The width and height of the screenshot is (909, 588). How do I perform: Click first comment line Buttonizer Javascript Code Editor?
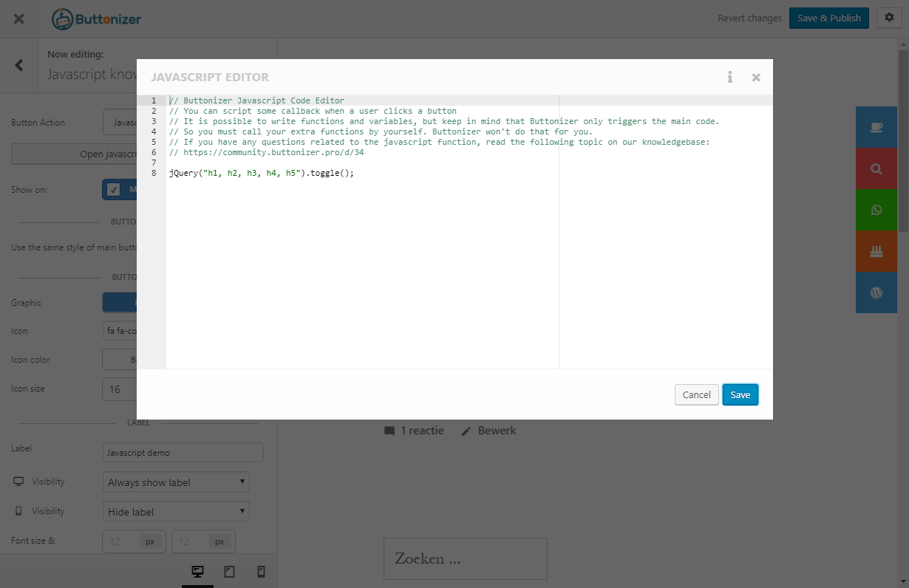click(x=256, y=100)
